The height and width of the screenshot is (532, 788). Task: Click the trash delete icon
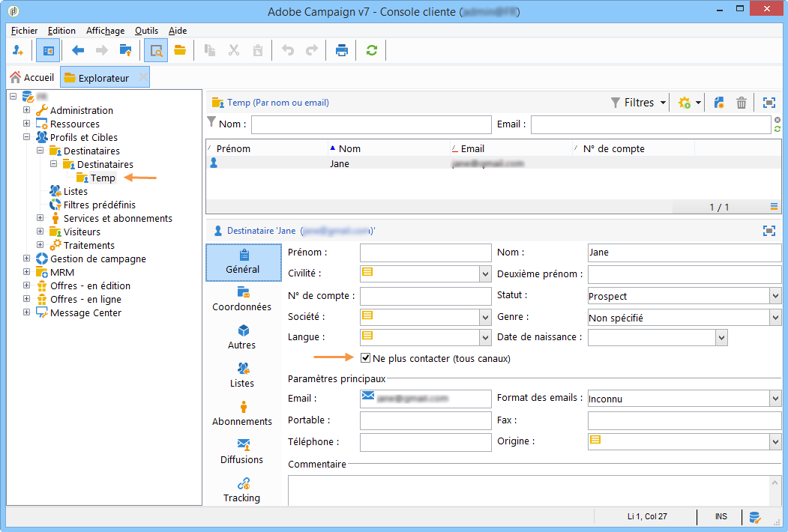(x=742, y=103)
